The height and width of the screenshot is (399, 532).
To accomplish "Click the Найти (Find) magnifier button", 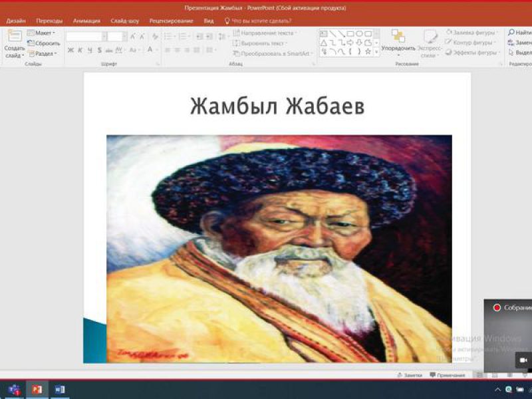I will pos(519,33).
